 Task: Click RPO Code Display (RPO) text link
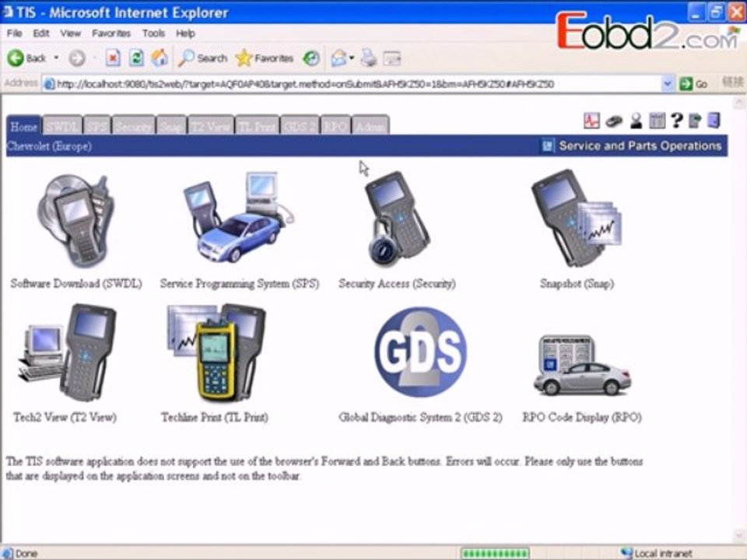click(582, 418)
